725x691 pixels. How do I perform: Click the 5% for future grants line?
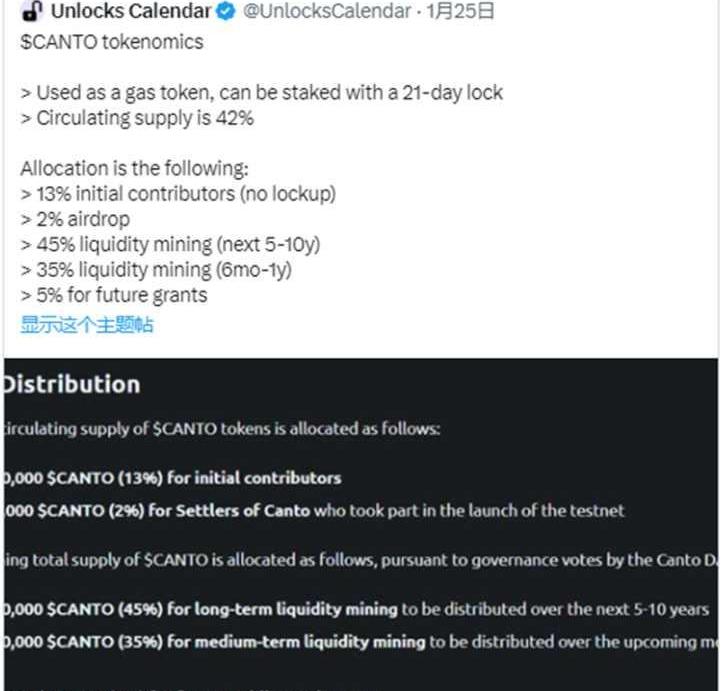click(113, 295)
